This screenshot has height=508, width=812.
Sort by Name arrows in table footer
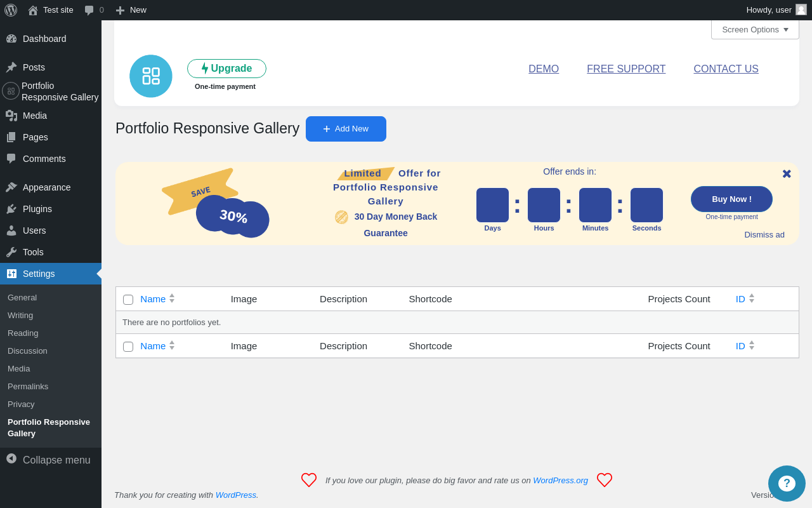coord(172,345)
